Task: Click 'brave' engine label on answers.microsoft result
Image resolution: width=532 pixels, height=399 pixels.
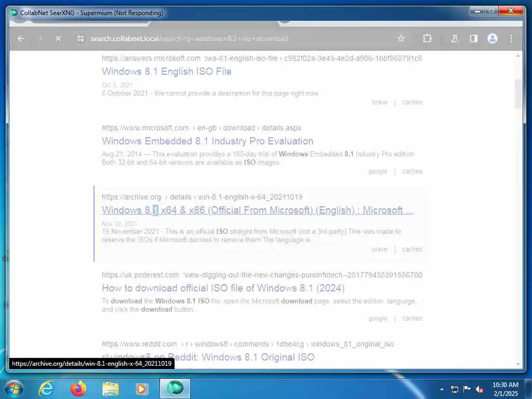Action: click(x=379, y=102)
